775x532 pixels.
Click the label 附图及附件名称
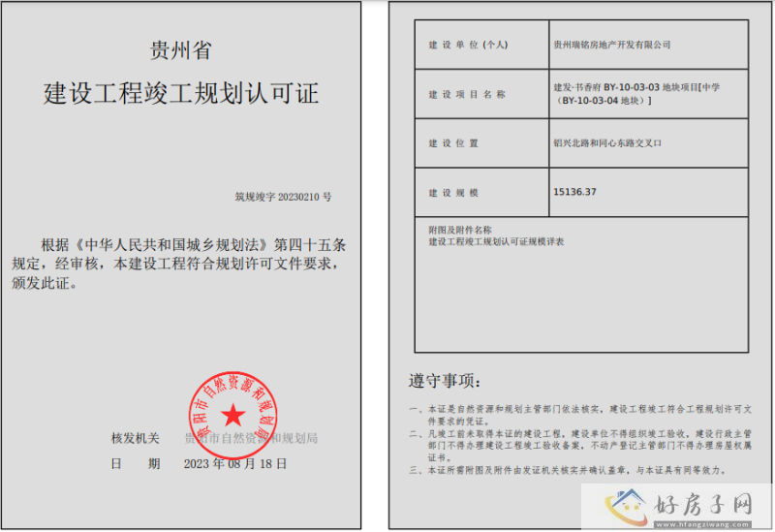pos(460,230)
